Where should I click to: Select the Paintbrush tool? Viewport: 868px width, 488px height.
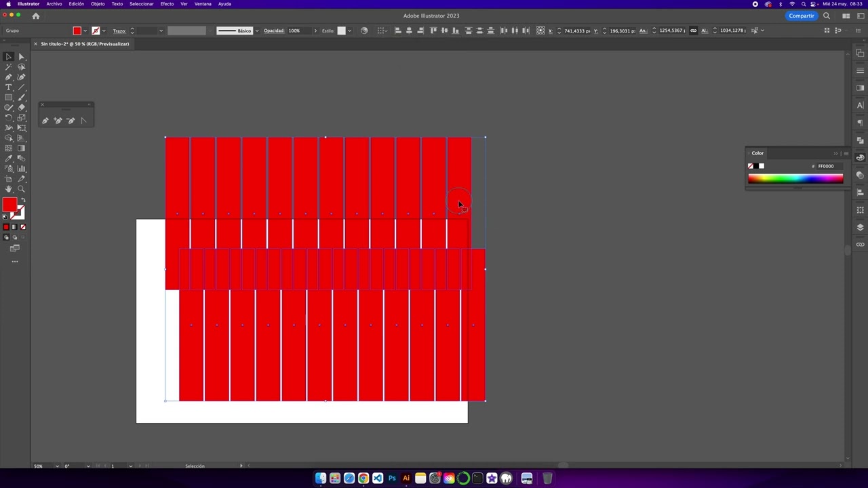tap(21, 98)
